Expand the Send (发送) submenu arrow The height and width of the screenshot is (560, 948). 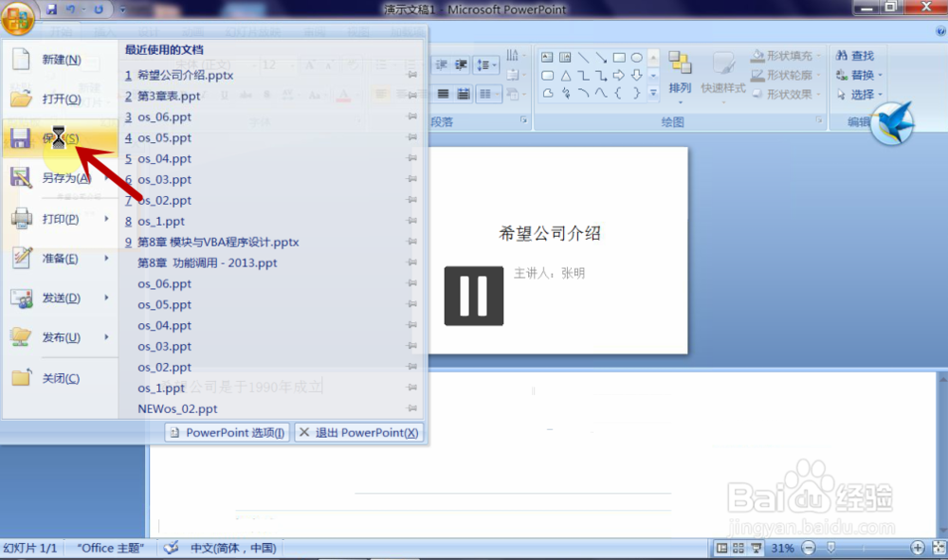(x=107, y=298)
